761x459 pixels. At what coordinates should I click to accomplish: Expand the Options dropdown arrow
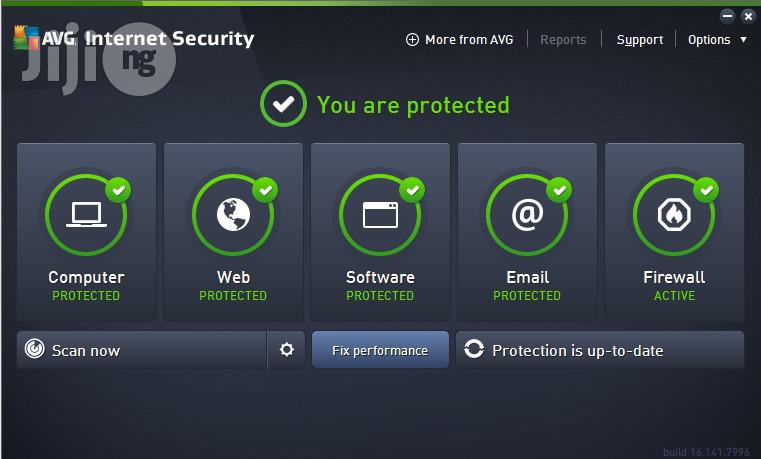point(744,39)
